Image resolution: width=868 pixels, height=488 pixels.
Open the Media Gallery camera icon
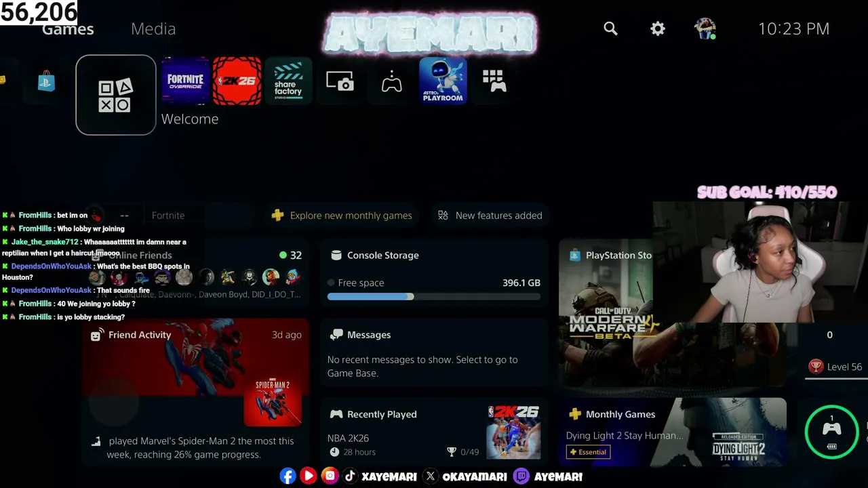pyautogui.click(x=340, y=81)
